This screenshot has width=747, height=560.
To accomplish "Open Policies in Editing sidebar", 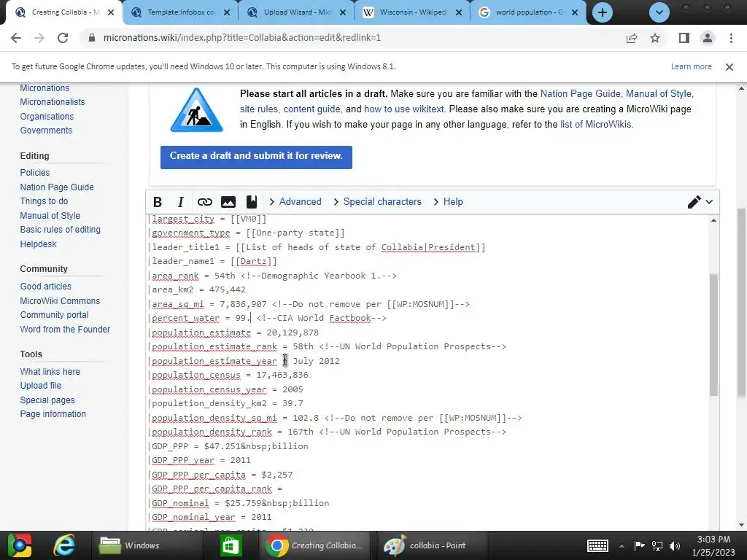I will (x=35, y=172).
